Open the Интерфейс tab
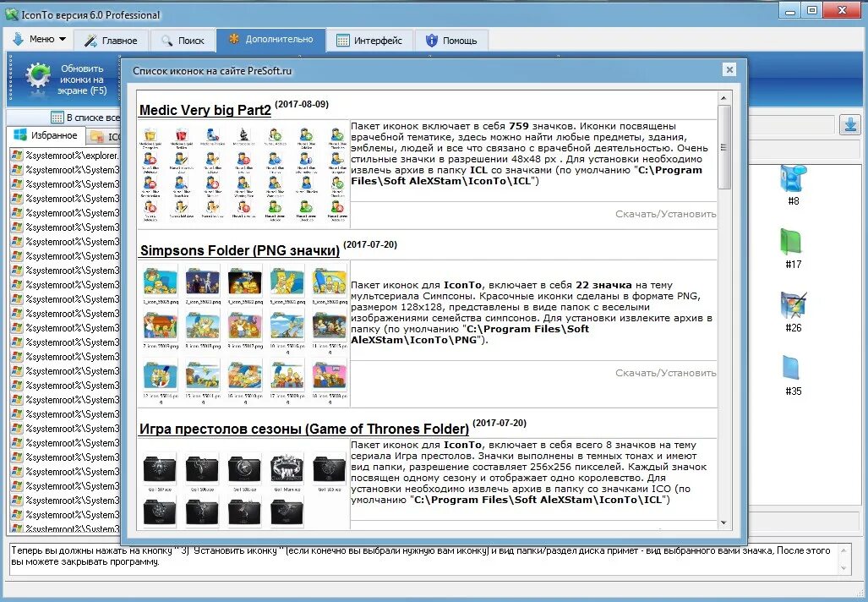The width and height of the screenshot is (868, 602). pyautogui.click(x=369, y=41)
